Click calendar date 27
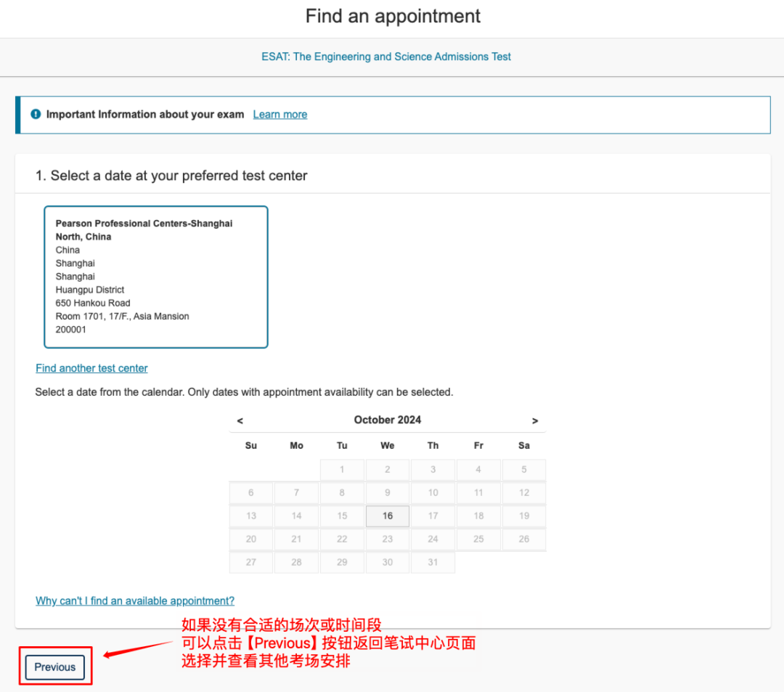 click(x=251, y=563)
